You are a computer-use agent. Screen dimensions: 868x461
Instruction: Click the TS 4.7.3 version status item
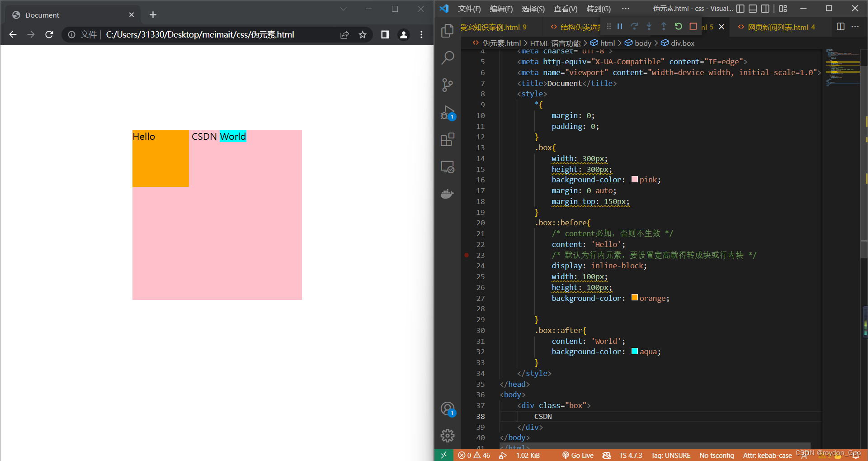(631, 455)
